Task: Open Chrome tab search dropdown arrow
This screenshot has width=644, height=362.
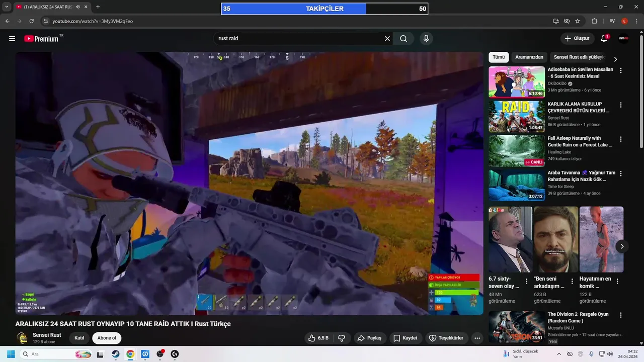Action: [7, 7]
